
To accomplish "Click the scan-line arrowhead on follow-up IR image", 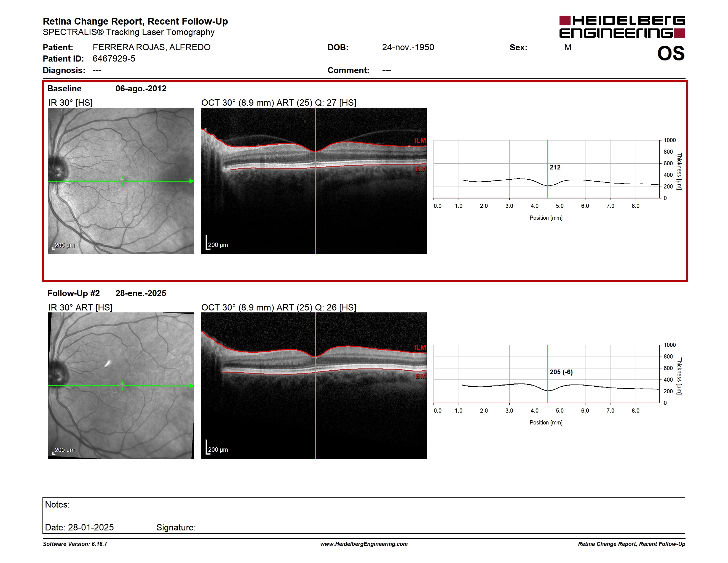I will tap(192, 386).
